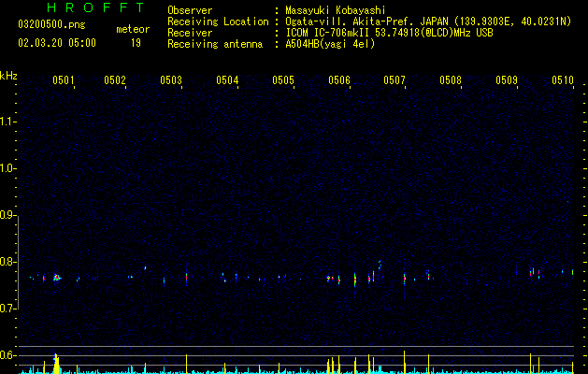Click the 0.9 kHz axis label
588x374 pixels.
[x=8, y=215]
